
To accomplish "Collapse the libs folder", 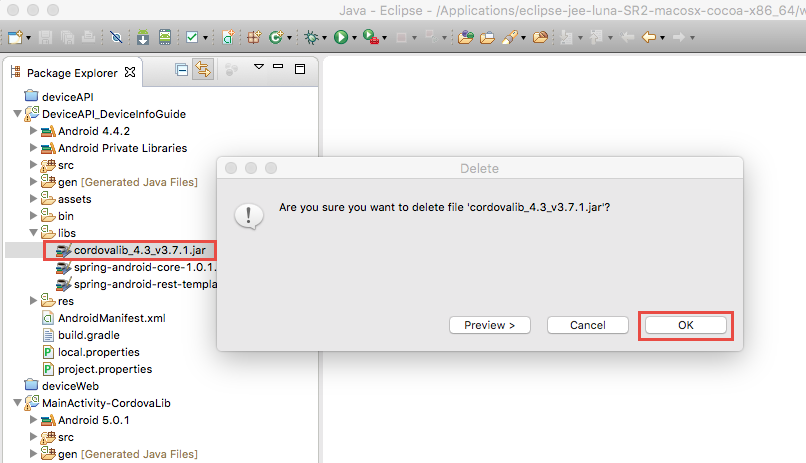I will coord(33,233).
